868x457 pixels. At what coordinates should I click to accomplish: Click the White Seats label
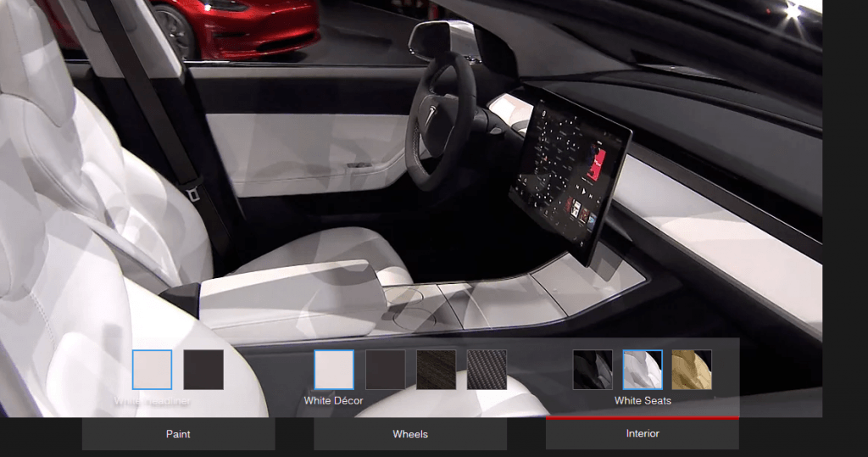pos(643,400)
